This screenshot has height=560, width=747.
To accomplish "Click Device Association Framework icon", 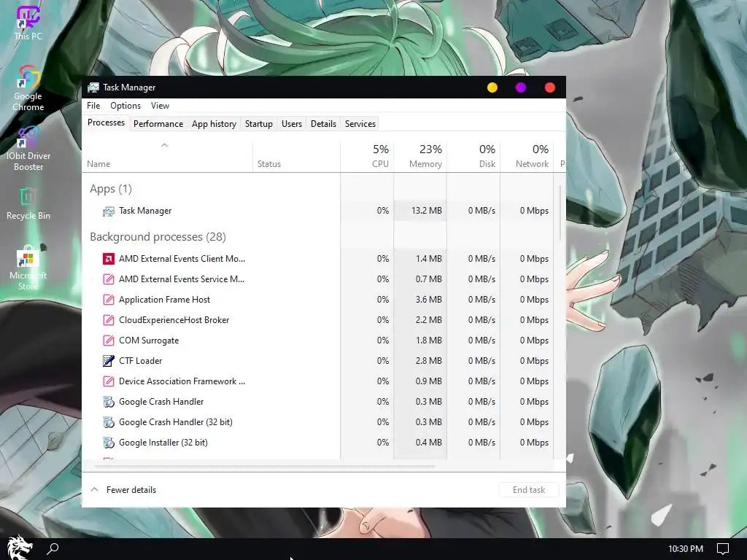I will pyautogui.click(x=109, y=381).
